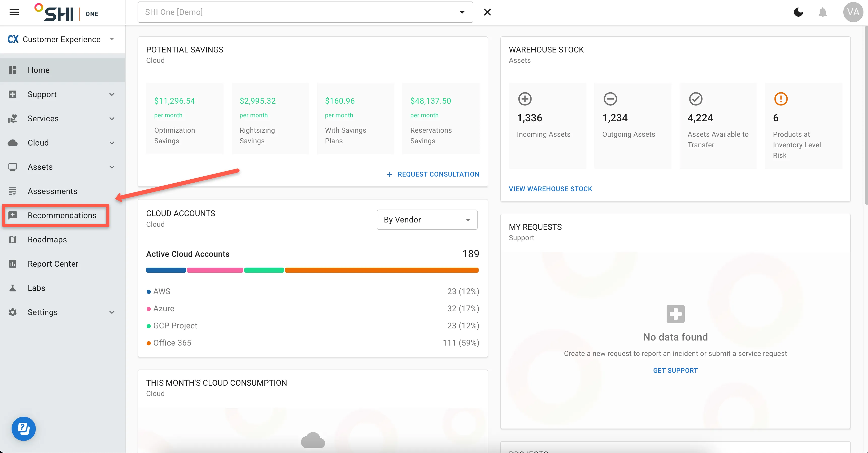Image resolution: width=868 pixels, height=453 pixels.
Task: Click the Labs flask icon
Action: pyautogui.click(x=13, y=288)
